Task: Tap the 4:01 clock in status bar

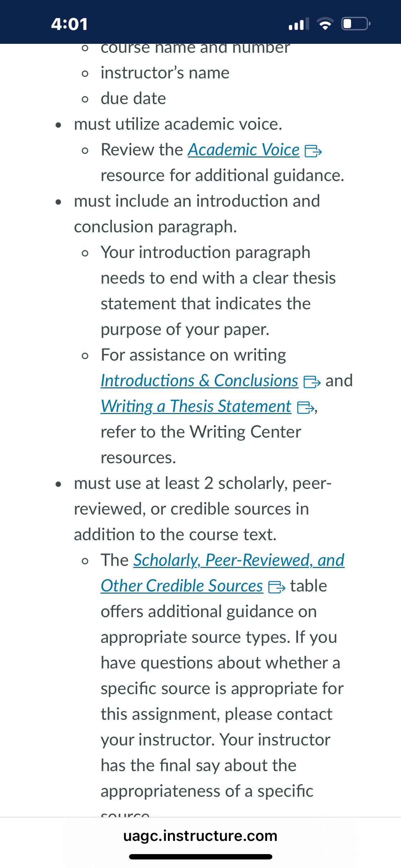Action: click(70, 24)
